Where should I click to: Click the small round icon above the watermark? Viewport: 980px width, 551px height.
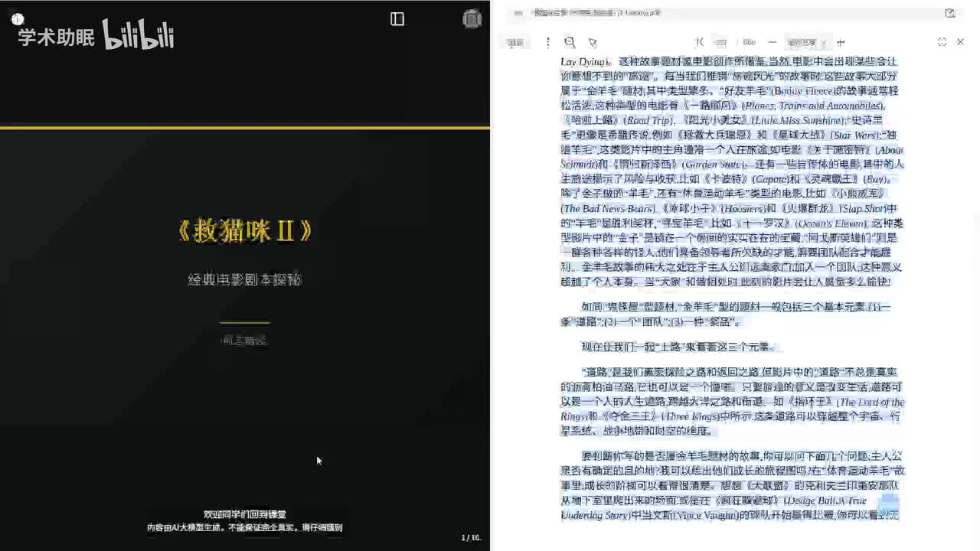pyautogui.click(x=18, y=19)
